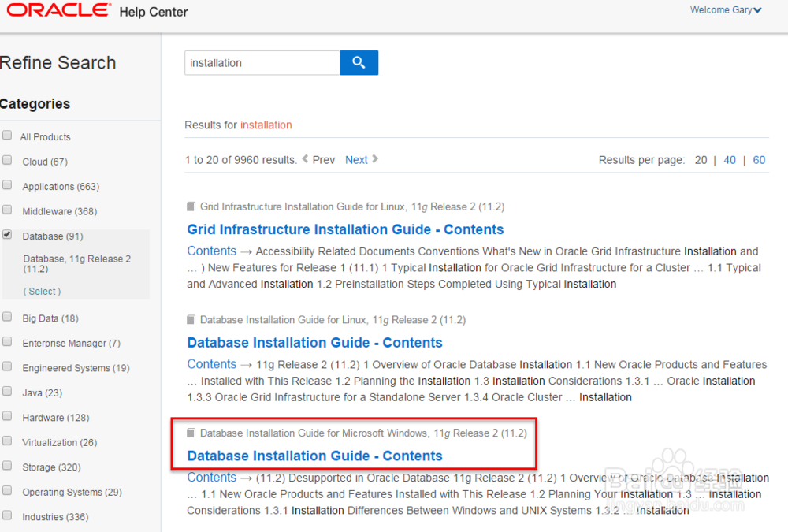The width and height of the screenshot is (788, 532).
Task: Check the Hardware (128) checkbox
Action: click(7, 416)
